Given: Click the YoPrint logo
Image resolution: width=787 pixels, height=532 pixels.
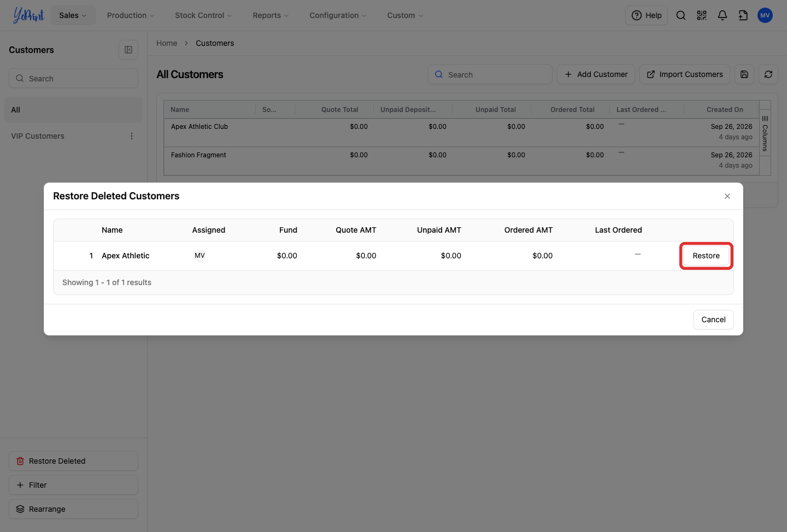Looking at the screenshot, I should (x=28, y=15).
